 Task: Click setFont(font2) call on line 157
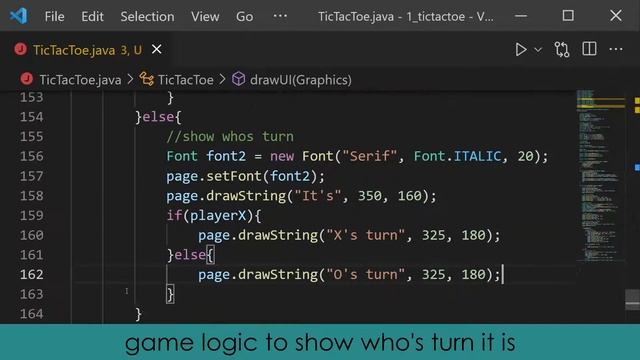[261, 176]
